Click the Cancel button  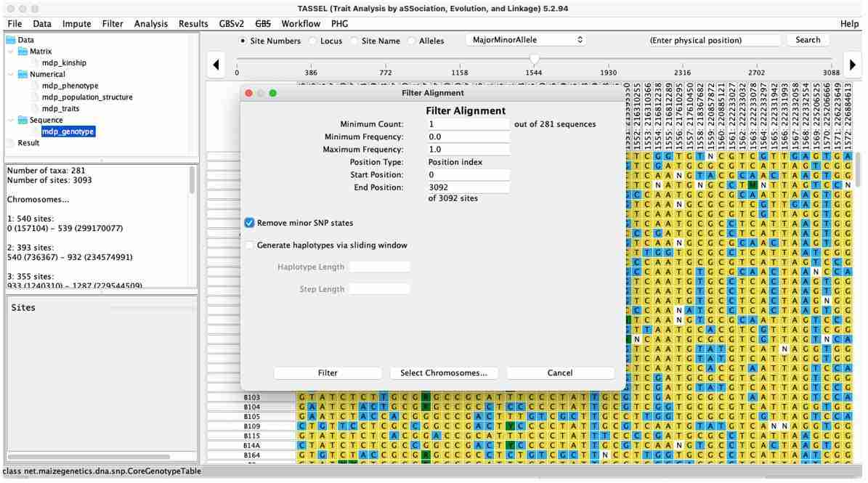click(x=560, y=373)
